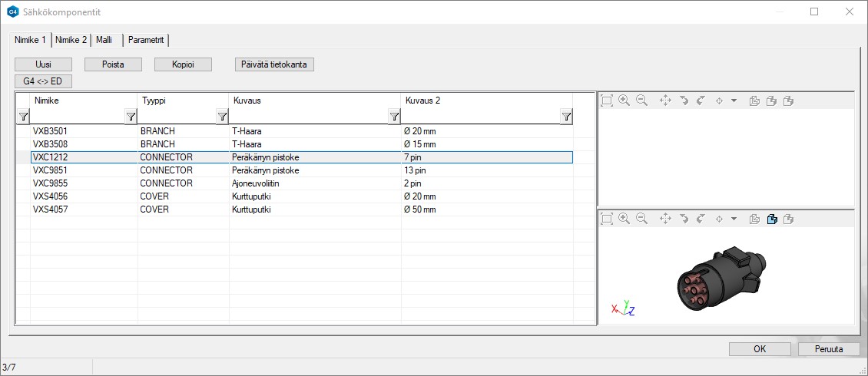Toggle highlighted shaded display mode in lower preview
This screenshot has width=868, height=376.
[x=771, y=219]
